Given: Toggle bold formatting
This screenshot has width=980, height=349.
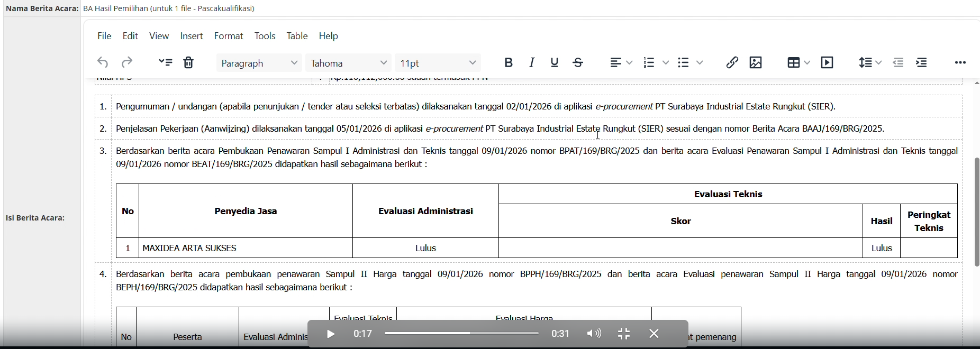Looking at the screenshot, I should [x=509, y=63].
